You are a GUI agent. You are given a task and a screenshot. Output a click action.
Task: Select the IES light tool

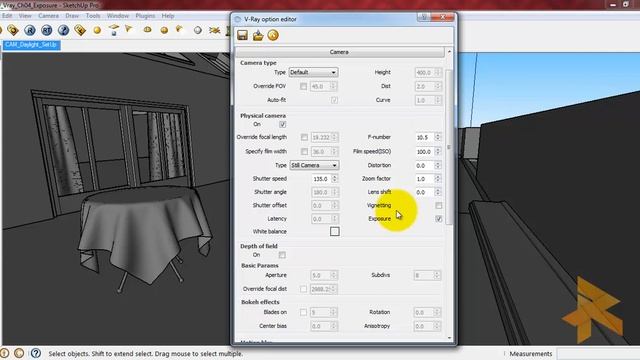tap(180, 29)
